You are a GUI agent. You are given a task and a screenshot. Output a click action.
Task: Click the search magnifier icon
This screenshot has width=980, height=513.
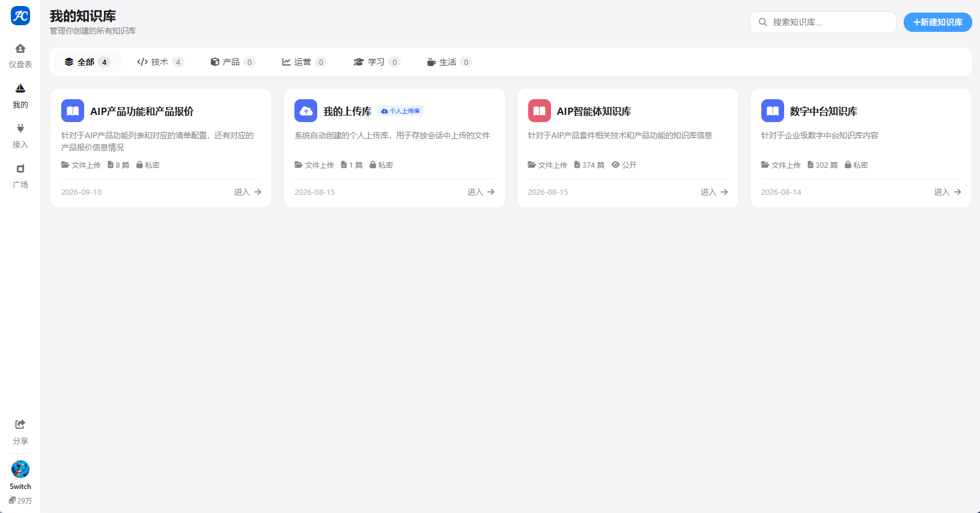(763, 22)
